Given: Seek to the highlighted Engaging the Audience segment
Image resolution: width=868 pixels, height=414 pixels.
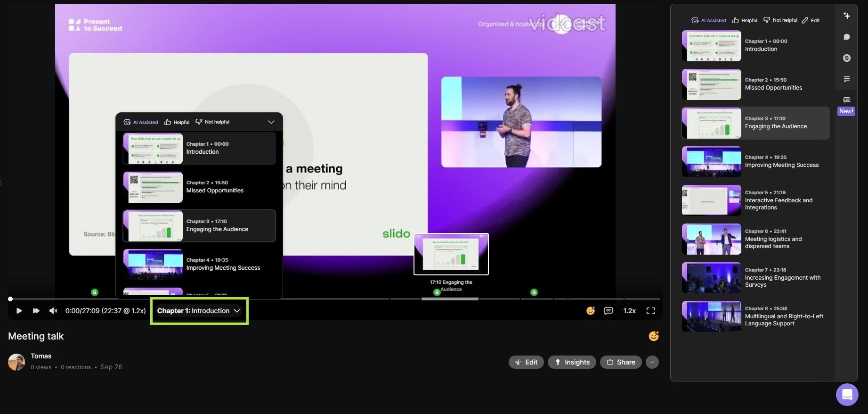Looking at the screenshot, I should tap(450, 299).
